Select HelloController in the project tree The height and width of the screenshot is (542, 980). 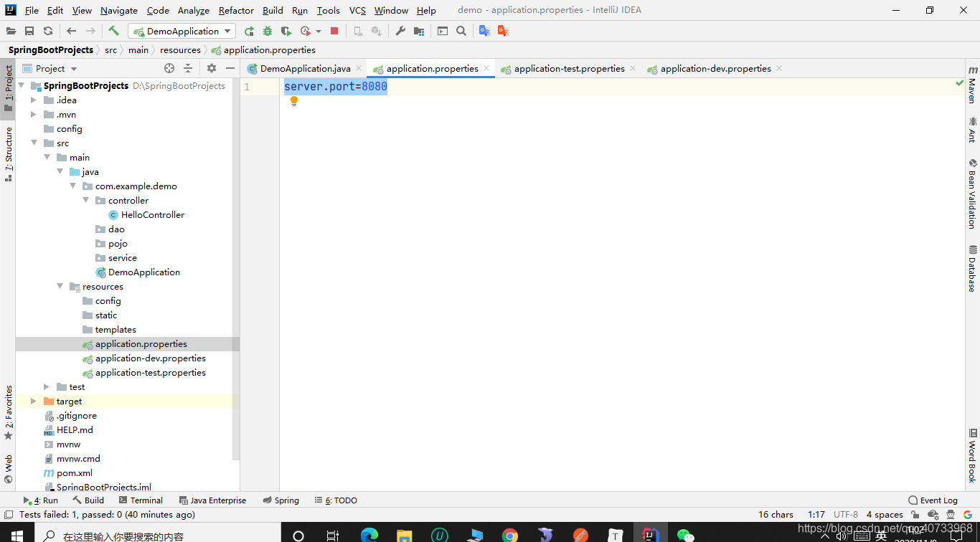[152, 214]
